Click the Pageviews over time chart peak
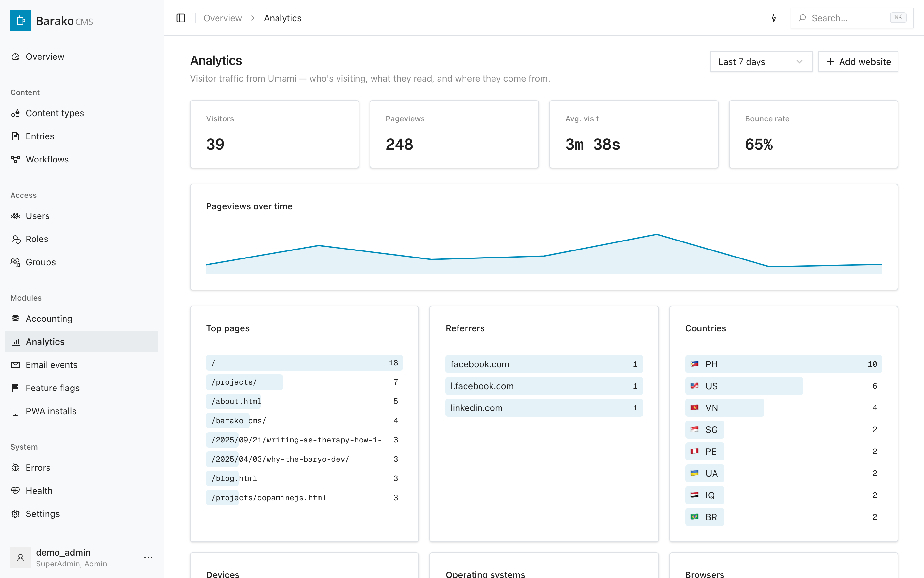The height and width of the screenshot is (578, 924). (x=657, y=234)
